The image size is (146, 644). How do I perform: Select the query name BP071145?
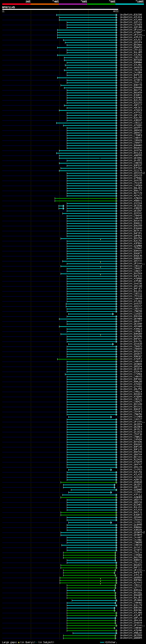pyautogui.click(x=8, y=7)
